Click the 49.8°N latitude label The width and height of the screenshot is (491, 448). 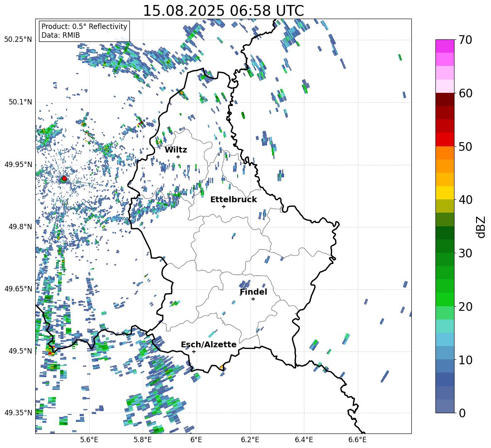pyautogui.click(x=20, y=227)
